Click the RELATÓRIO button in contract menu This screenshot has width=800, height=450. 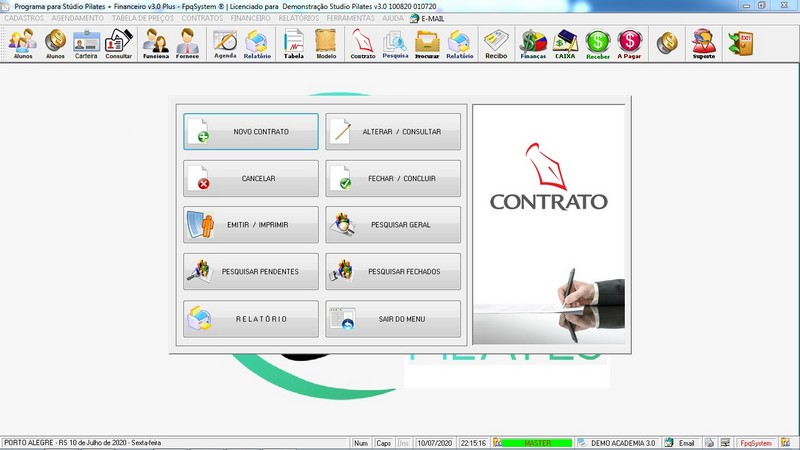pos(251,319)
